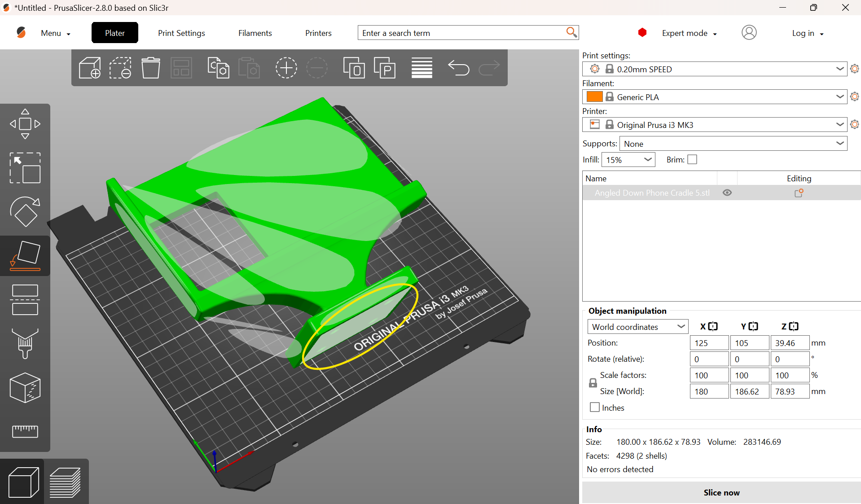Open the Log in menu
The height and width of the screenshot is (504, 861).
[x=808, y=33]
